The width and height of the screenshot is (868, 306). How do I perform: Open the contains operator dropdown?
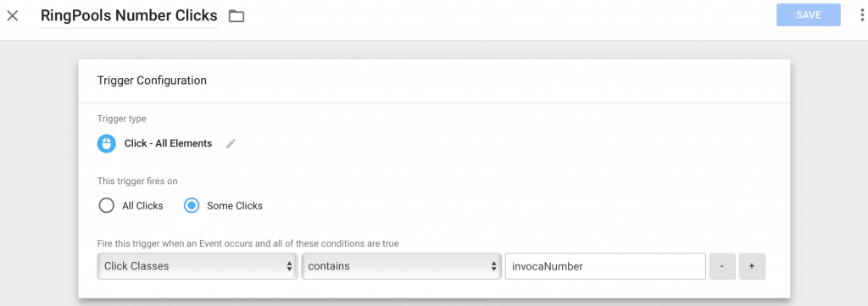tap(401, 266)
